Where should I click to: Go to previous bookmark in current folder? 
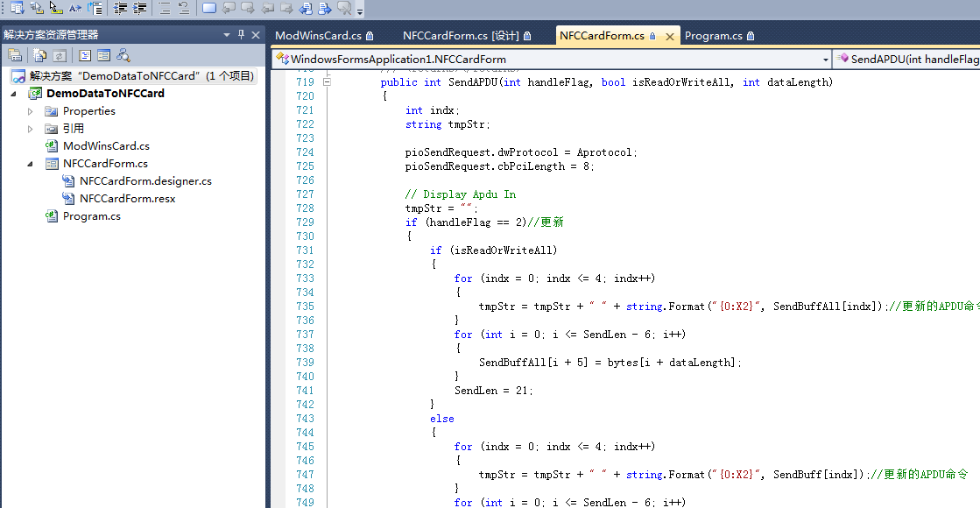pyautogui.click(x=267, y=8)
